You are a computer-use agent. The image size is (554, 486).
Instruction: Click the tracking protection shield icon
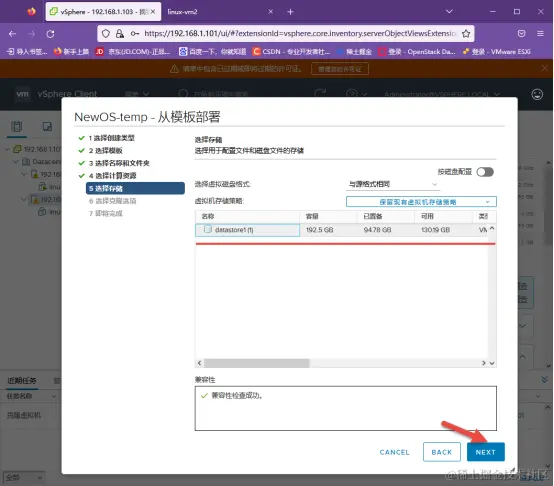106,34
